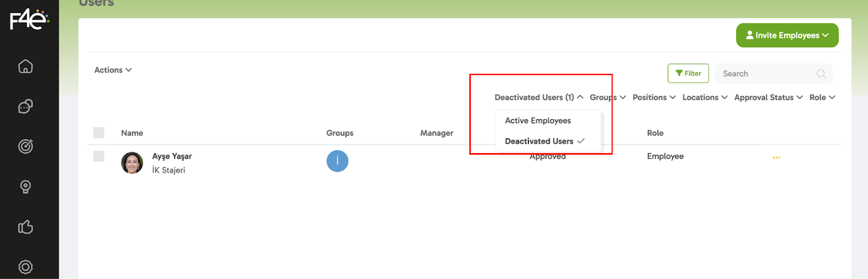Open the award badge sidebar icon
This screenshot has width=868, height=279.
(25, 187)
